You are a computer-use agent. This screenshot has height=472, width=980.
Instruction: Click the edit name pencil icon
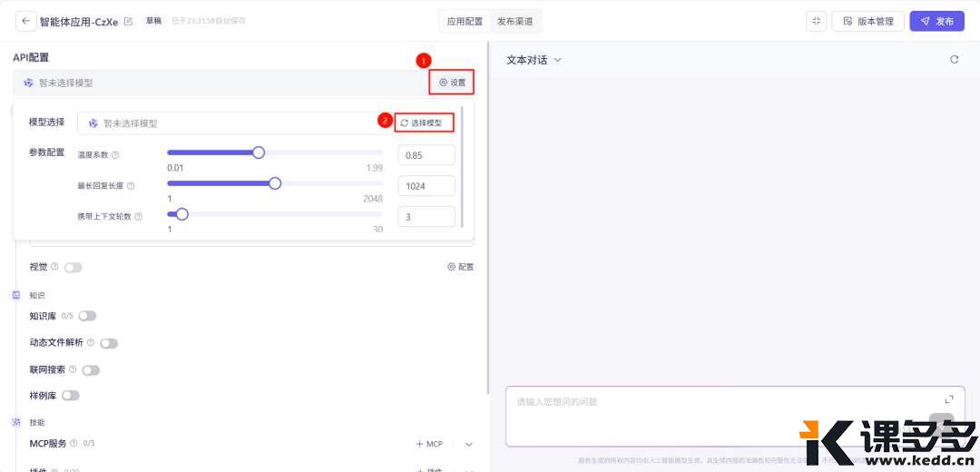click(x=128, y=21)
